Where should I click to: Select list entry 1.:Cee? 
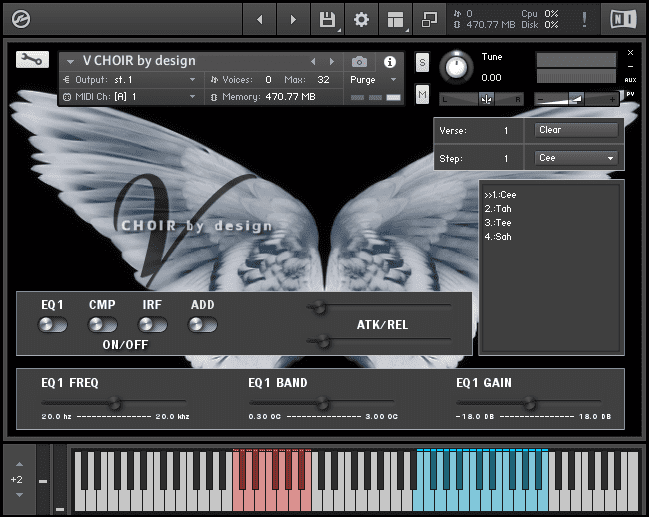click(500, 195)
